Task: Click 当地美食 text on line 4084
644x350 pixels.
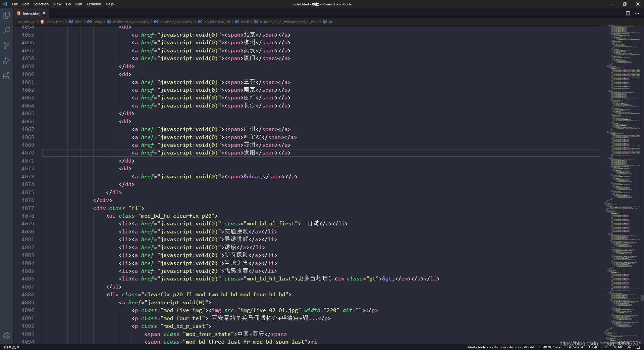Action: click(236, 263)
